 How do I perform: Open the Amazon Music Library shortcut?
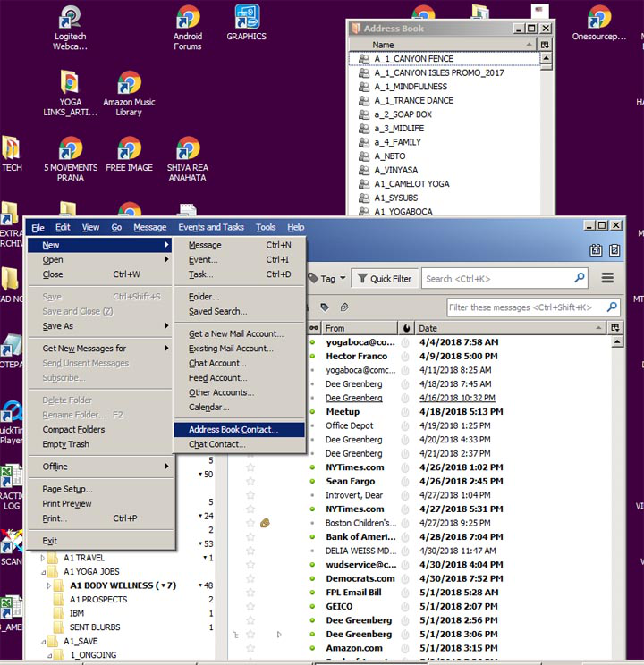click(129, 93)
